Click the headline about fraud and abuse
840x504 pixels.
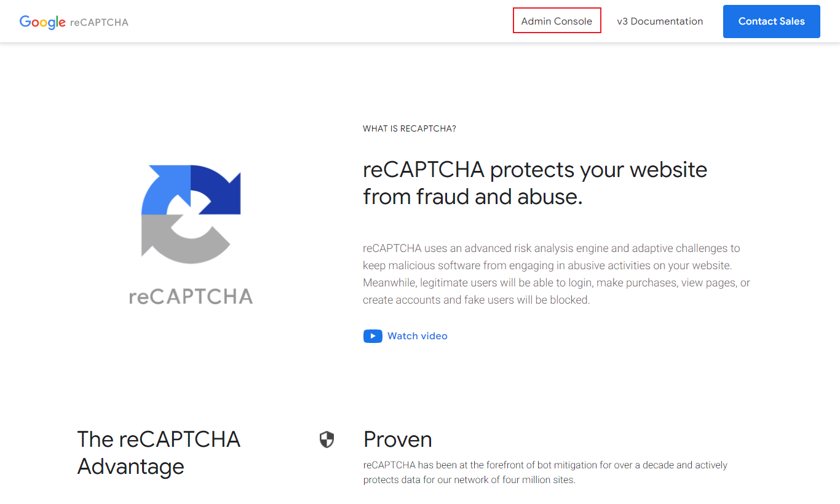[535, 183]
